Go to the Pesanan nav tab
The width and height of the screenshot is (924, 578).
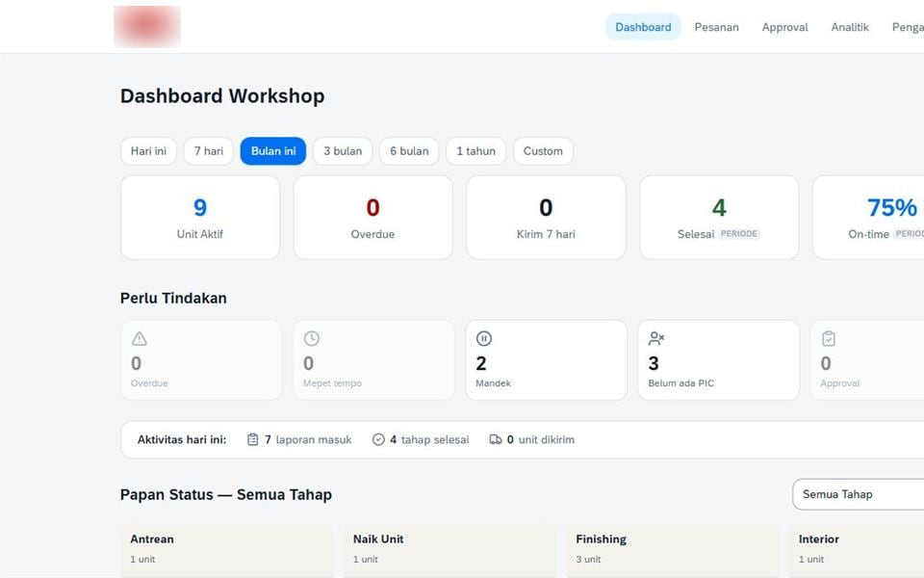tap(716, 27)
